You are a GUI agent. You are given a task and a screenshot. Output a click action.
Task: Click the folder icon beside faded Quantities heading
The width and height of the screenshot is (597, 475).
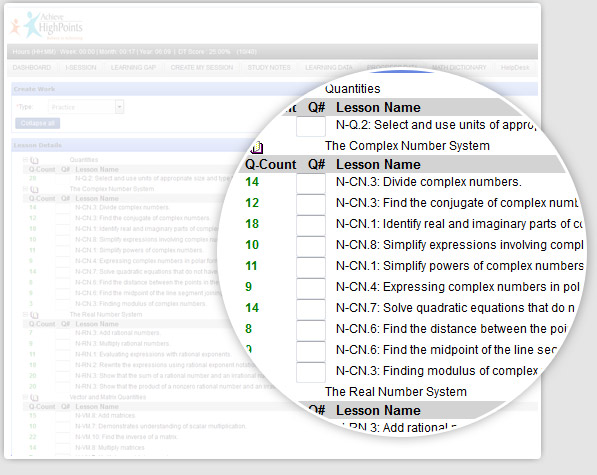(x=34, y=160)
